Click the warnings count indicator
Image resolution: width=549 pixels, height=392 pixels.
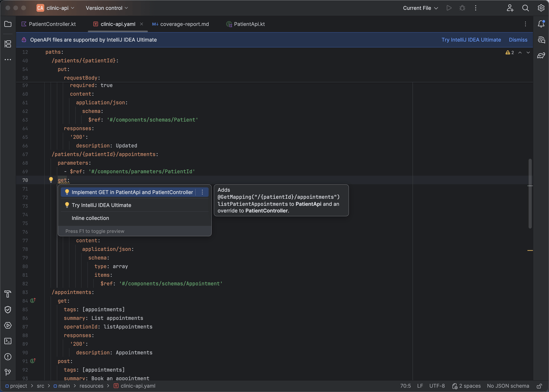510,52
